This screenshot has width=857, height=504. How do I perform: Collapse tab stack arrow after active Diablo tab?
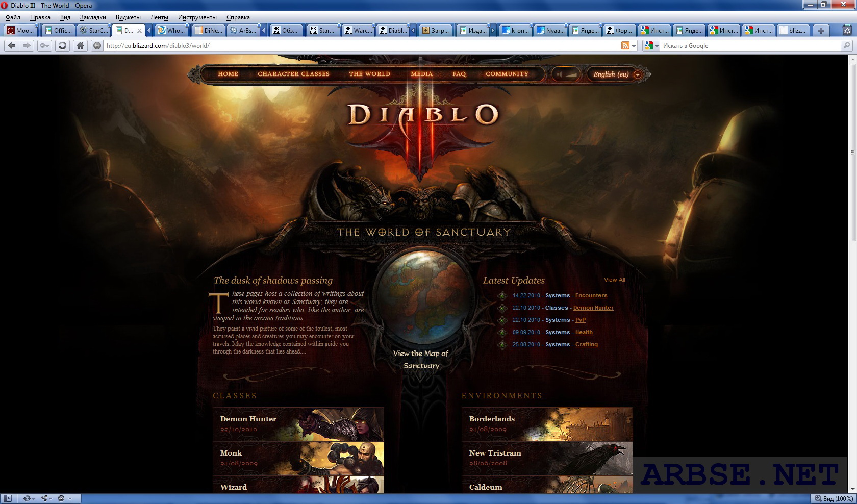149,31
